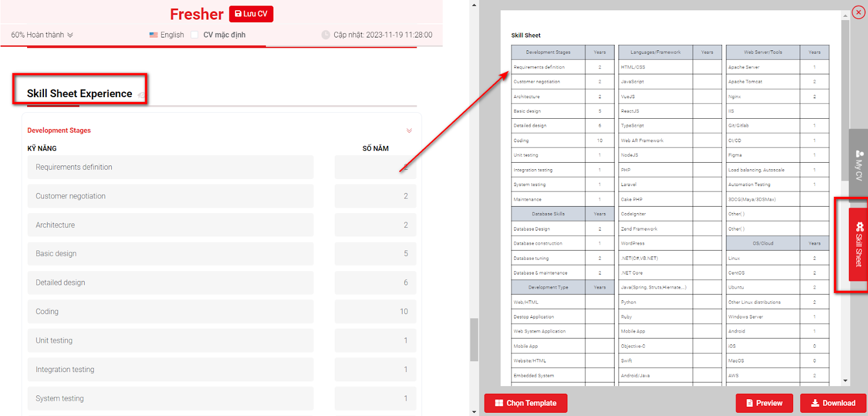Click the SỐ NĂM column label

tap(375, 148)
